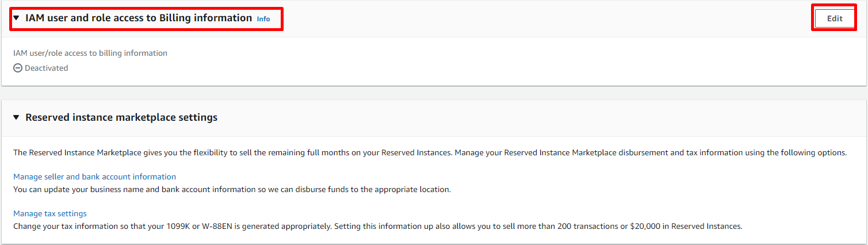Click the Reserved Instance Marketplace flexibility sentence
Screen dimensions: 868x245
pos(230,152)
